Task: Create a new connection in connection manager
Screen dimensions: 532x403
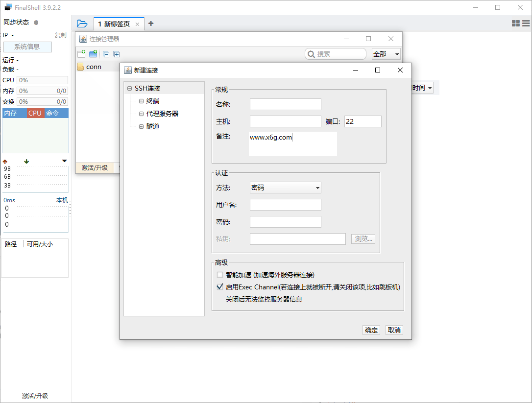Action: click(81, 54)
